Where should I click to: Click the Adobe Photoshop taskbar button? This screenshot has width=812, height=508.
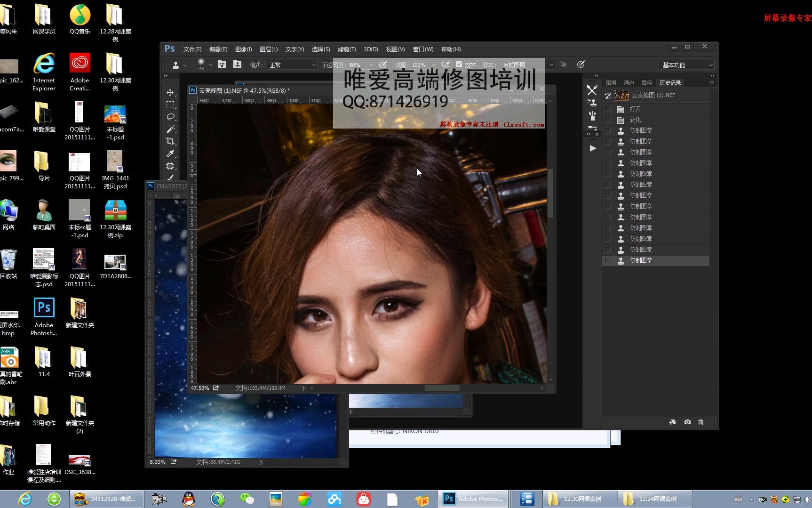point(473,499)
